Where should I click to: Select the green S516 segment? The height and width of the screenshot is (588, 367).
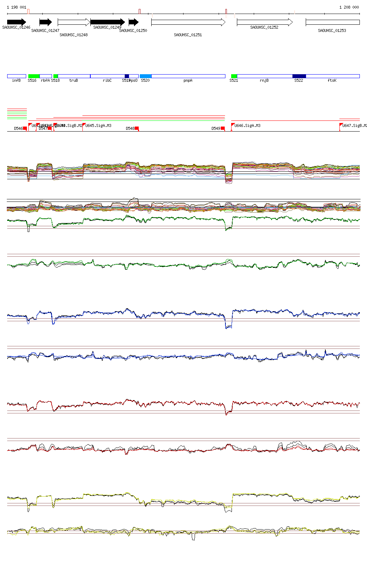[34, 76]
